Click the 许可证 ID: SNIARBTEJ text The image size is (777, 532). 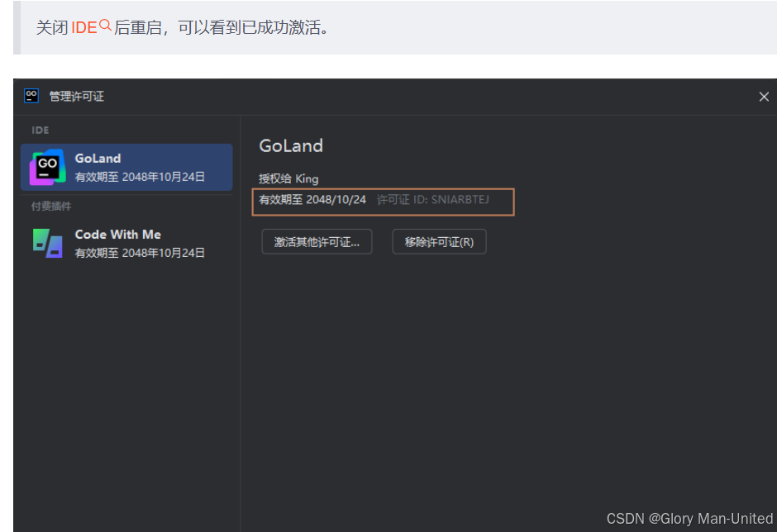click(432, 200)
